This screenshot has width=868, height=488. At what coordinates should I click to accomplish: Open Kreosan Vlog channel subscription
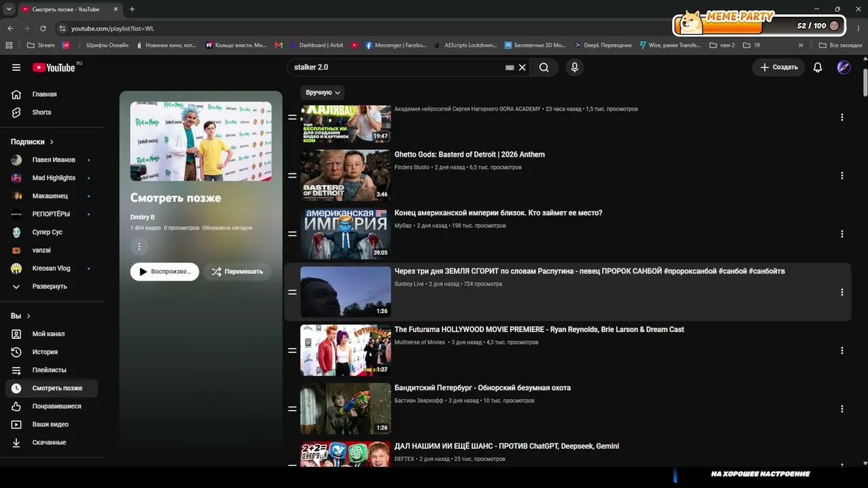coord(52,268)
